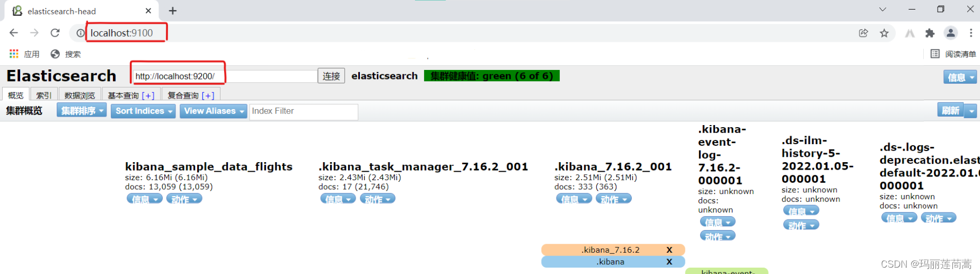Open the extensions puzzle icon

(930, 33)
